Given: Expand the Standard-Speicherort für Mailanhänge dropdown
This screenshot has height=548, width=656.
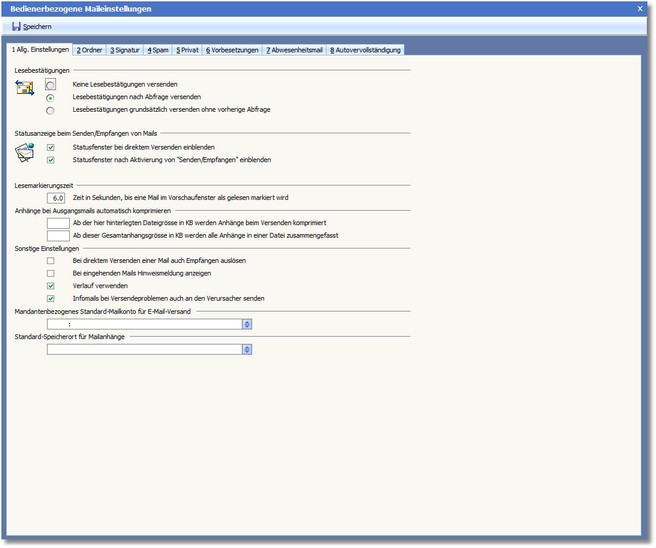Looking at the screenshot, I should pos(247,350).
